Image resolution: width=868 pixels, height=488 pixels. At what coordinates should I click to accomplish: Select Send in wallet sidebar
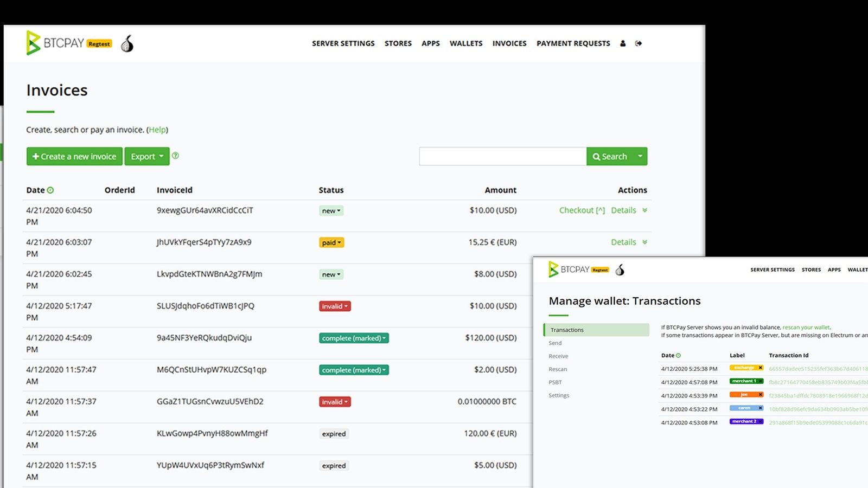click(x=555, y=343)
